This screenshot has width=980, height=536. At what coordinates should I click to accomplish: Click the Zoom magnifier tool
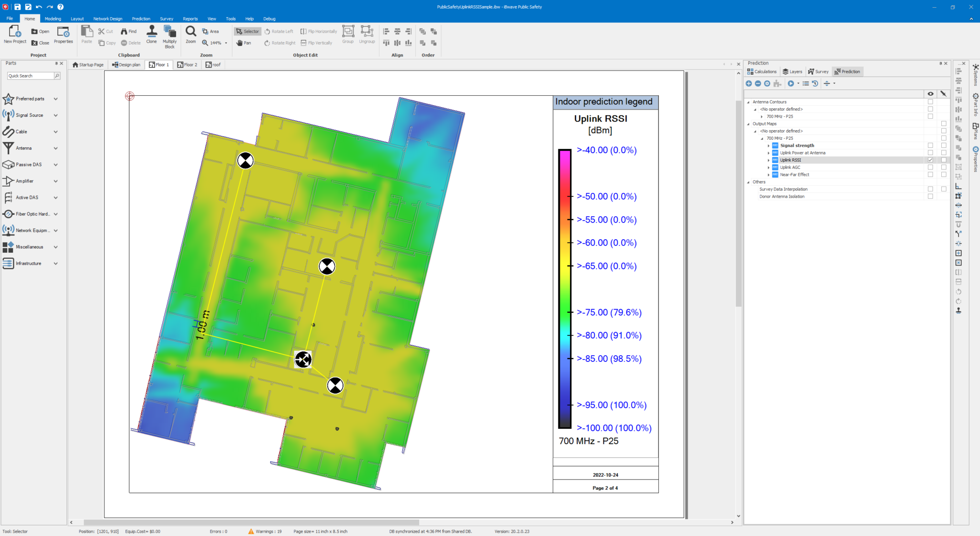pyautogui.click(x=190, y=33)
